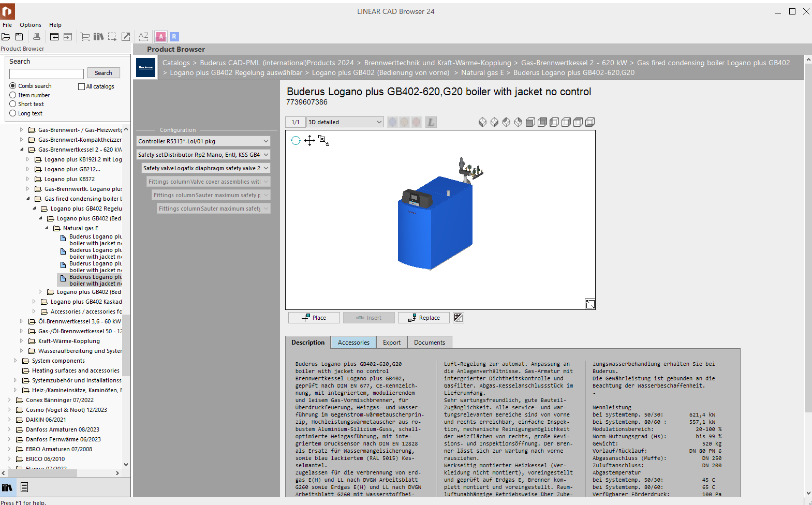Image resolution: width=812 pixels, height=505 pixels.
Task: Follow the Brennwerttechnik und Kraft-Wärme-Kopplung breadcrumb
Action: point(437,63)
